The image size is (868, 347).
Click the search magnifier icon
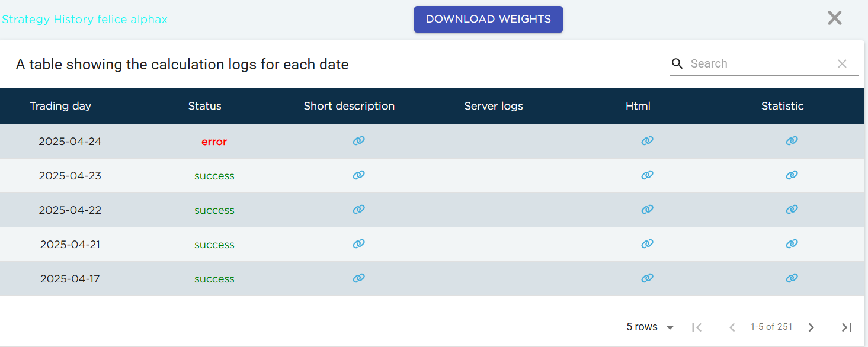click(x=677, y=63)
